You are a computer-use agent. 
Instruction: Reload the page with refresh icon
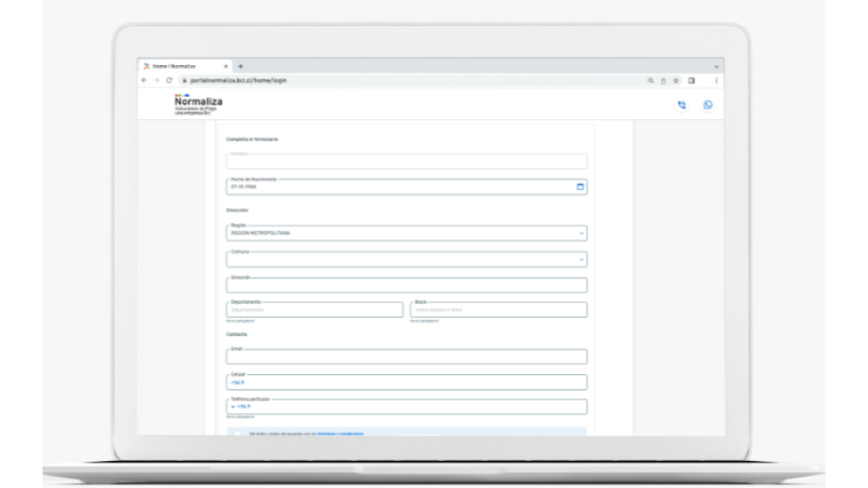click(x=168, y=80)
